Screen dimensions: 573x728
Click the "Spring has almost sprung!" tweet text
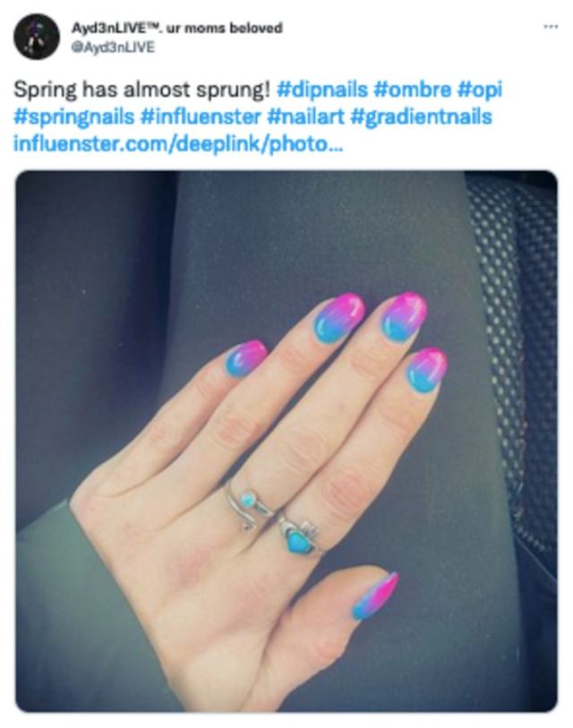coord(141,90)
